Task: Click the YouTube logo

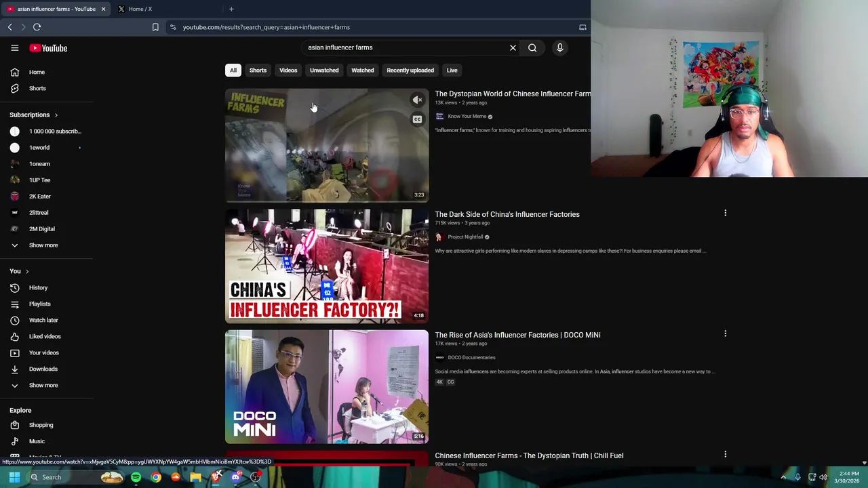Action: pos(48,48)
